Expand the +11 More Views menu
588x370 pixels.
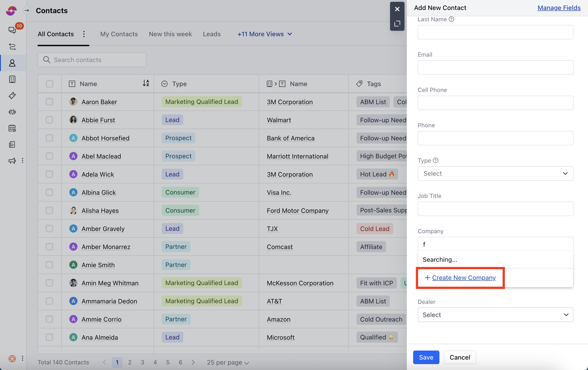tap(265, 34)
